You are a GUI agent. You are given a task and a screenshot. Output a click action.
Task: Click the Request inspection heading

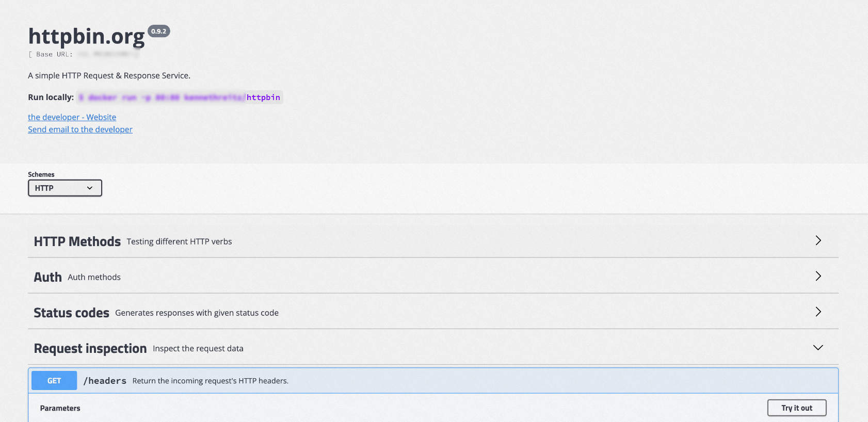(x=90, y=349)
